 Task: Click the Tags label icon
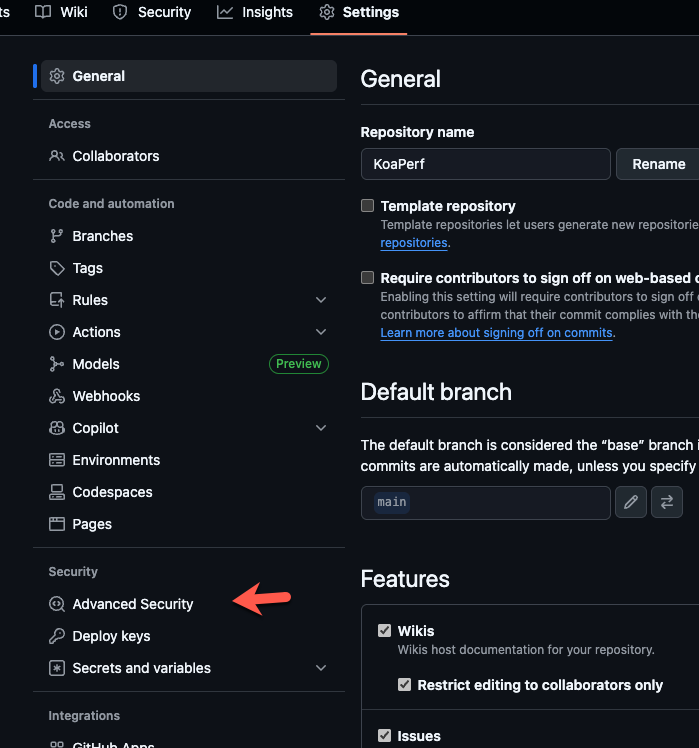click(x=57, y=268)
